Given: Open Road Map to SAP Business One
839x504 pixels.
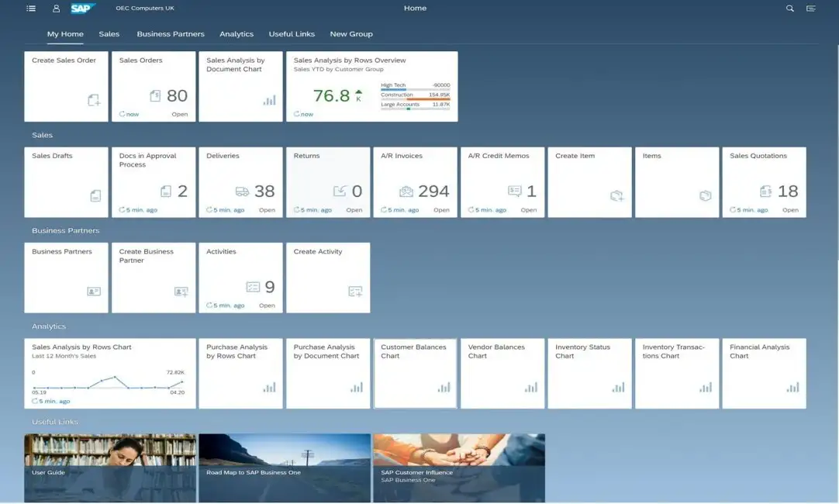Looking at the screenshot, I should click(x=284, y=468).
